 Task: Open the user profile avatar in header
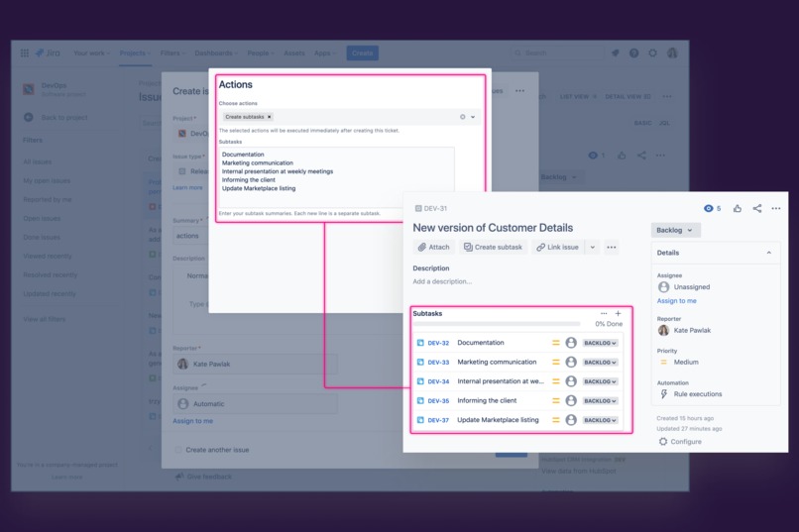pos(673,53)
